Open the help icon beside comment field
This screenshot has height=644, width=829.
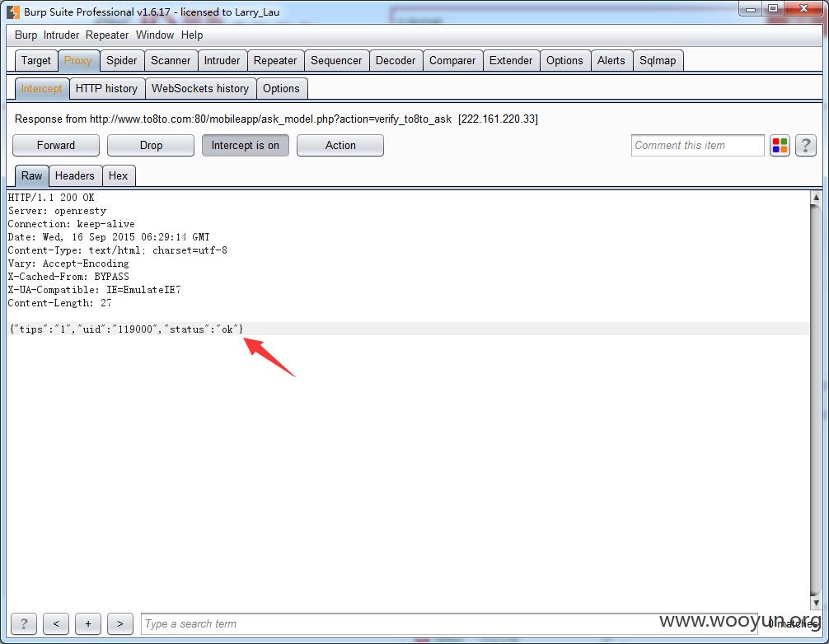coord(806,145)
